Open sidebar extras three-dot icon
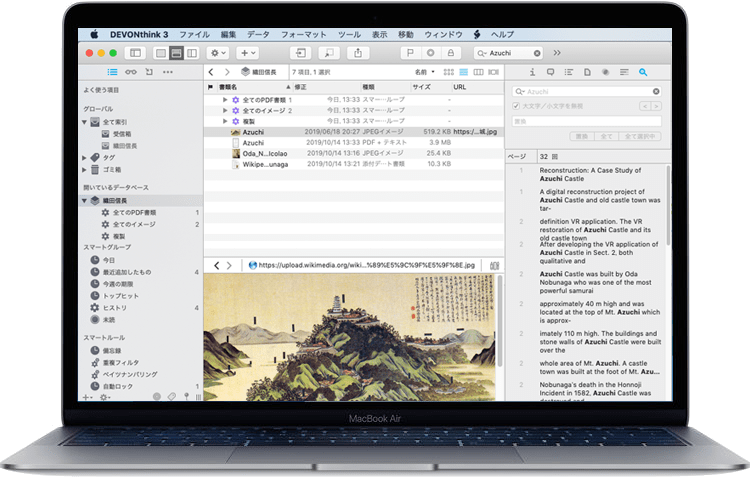 point(167,72)
